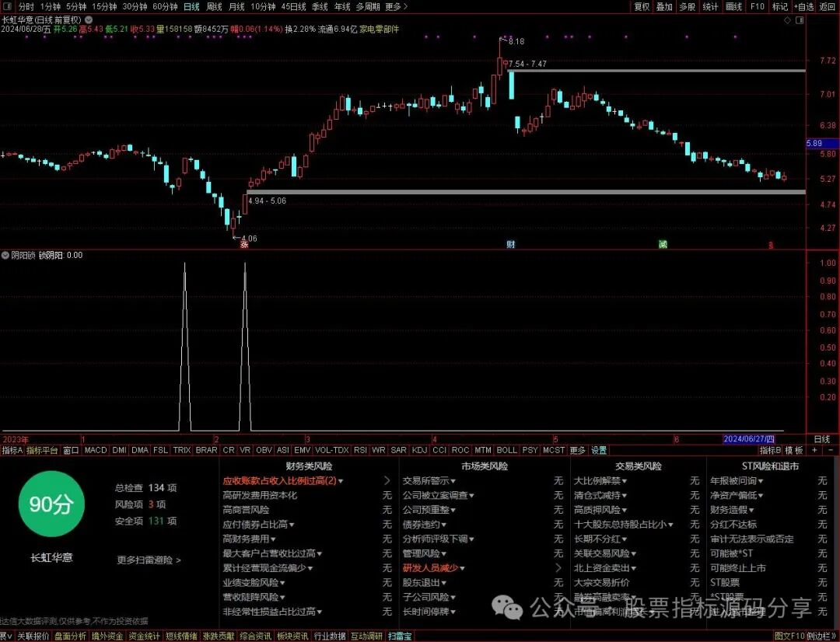This screenshot has width=840, height=642.
Task: Click the side panel icon beside the diamond
Action: pos(800,19)
